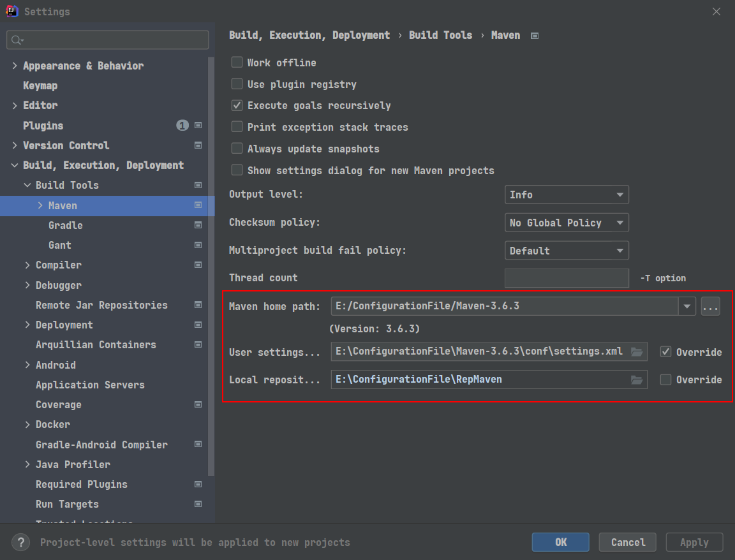Click the OK button
Image resolution: width=735 pixels, height=560 pixels.
point(561,542)
